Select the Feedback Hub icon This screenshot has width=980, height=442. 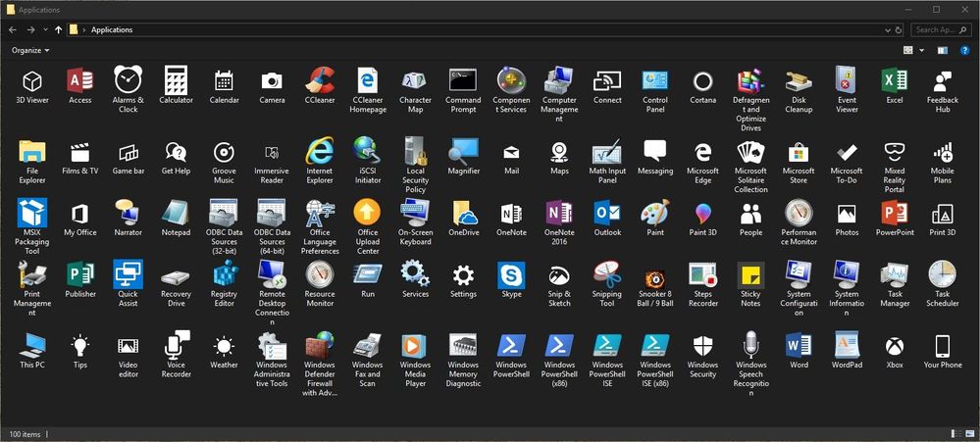tap(943, 80)
